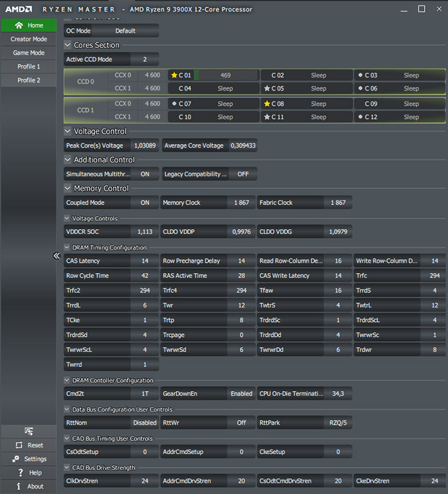This screenshot has width=448, height=494.
Task: Open the Cmd2t 1T value selector
Action: 145,394
